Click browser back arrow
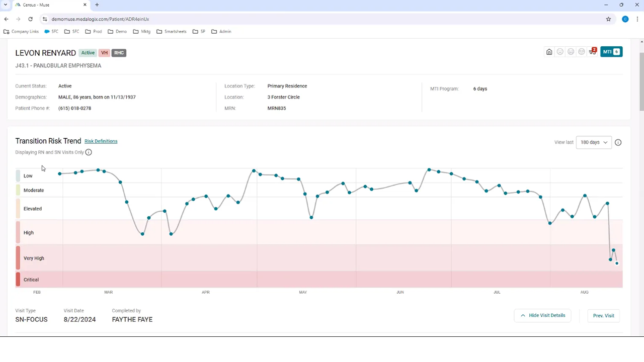The width and height of the screenshot is (644, 362). point(6,19)
